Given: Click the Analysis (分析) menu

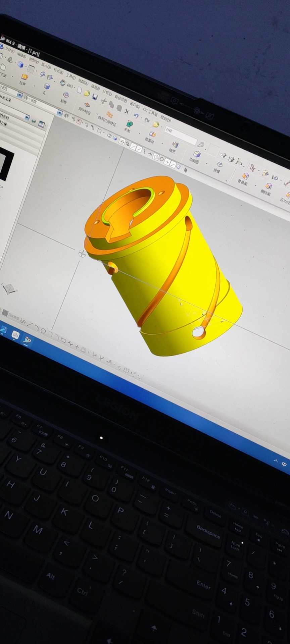Looking at the screenshot, I should point(107,92).
